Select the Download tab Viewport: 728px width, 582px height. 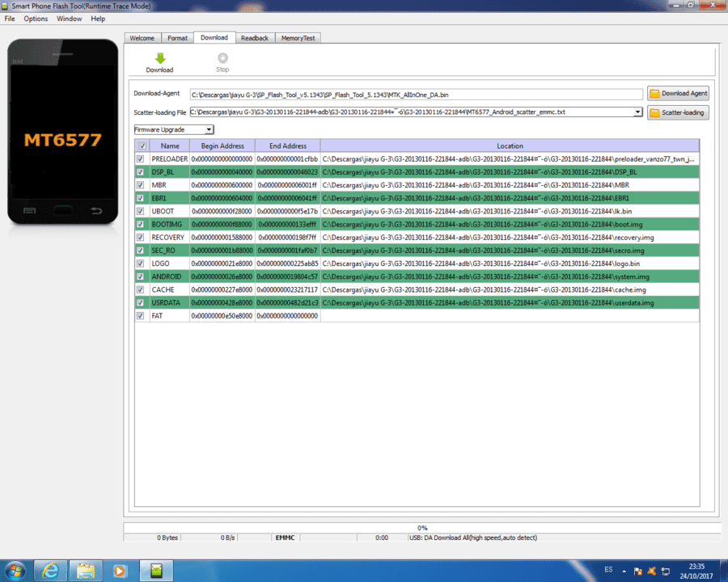click(x=214, y=37)
